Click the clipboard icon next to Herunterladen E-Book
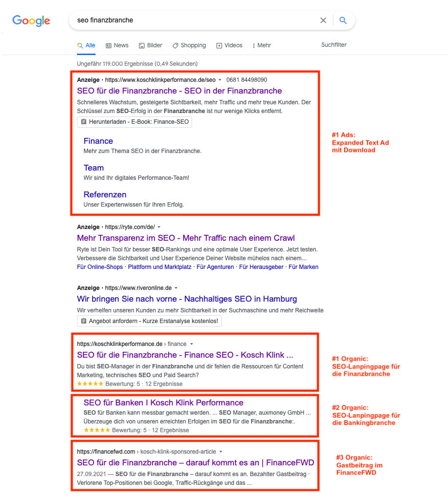The image size is (448, 498). pyautogui.click(x=83, y=122)
